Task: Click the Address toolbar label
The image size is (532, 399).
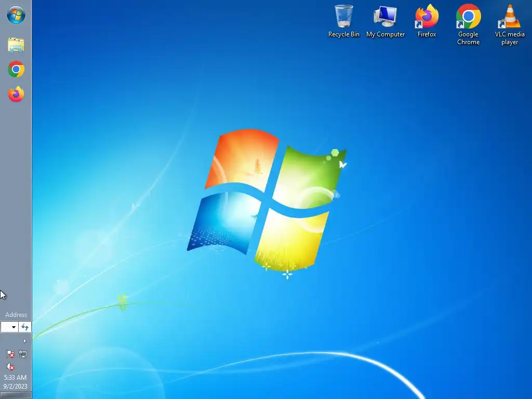Action: (16, 315)
